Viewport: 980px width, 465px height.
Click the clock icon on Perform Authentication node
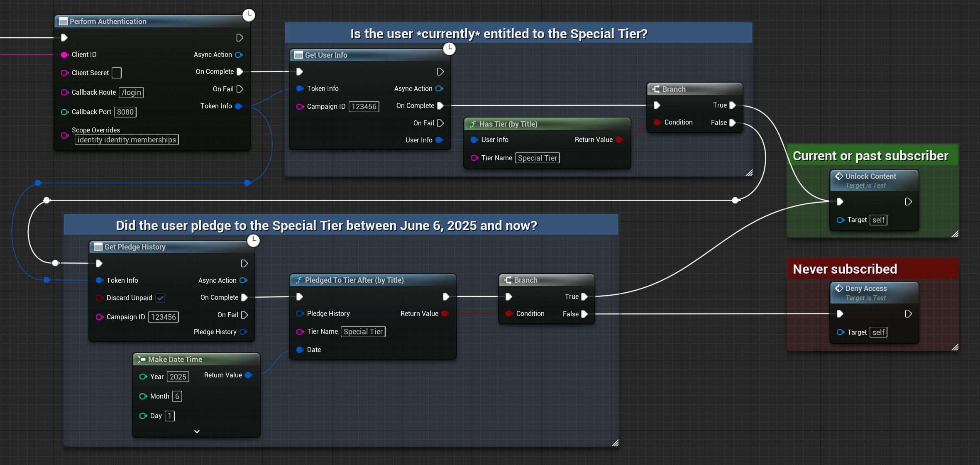tap(249, 15)
